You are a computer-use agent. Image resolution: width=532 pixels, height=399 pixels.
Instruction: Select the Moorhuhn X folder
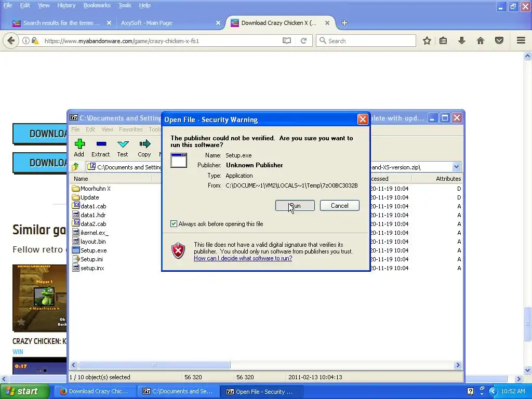91,188
